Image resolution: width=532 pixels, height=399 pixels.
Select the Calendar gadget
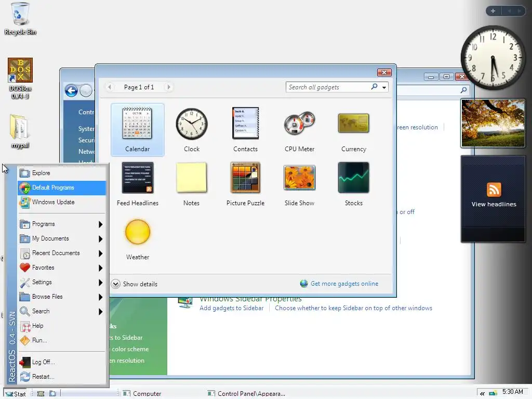point(137,129)
